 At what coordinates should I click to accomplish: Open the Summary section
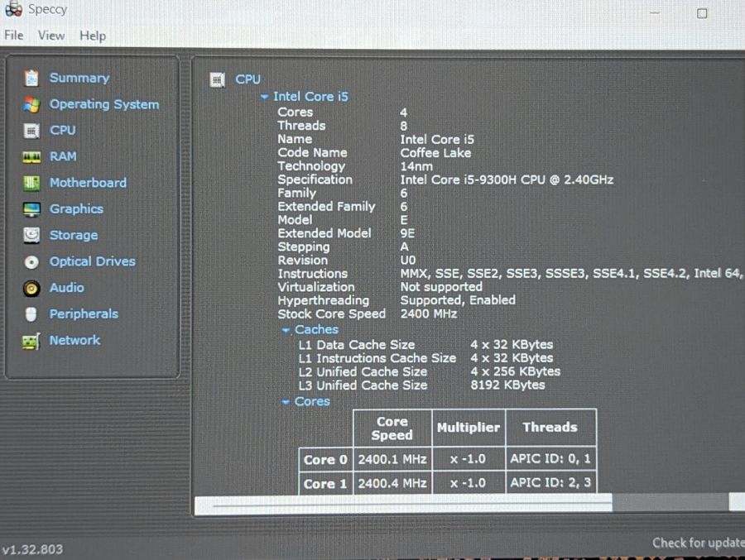tap(79, 78)
